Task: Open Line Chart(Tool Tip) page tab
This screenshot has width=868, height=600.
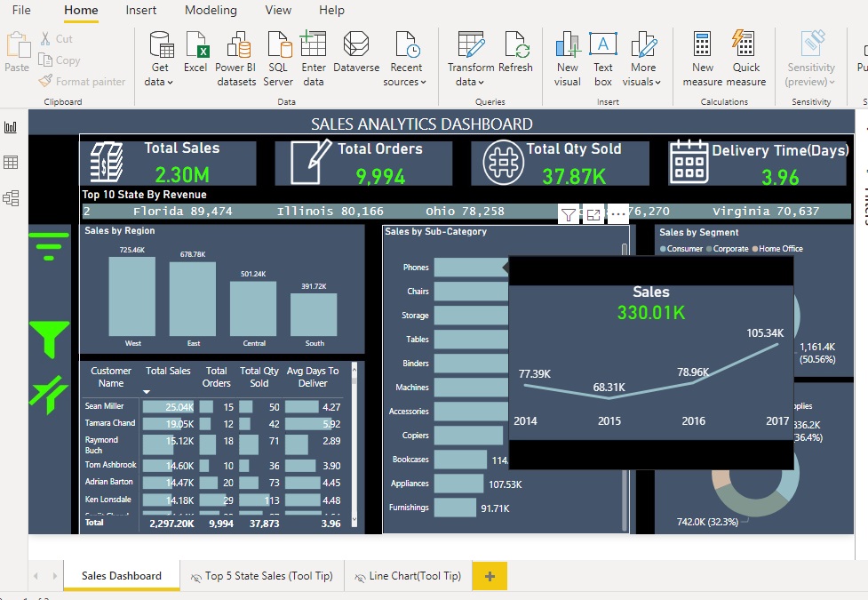Action: tap(408, 576)
